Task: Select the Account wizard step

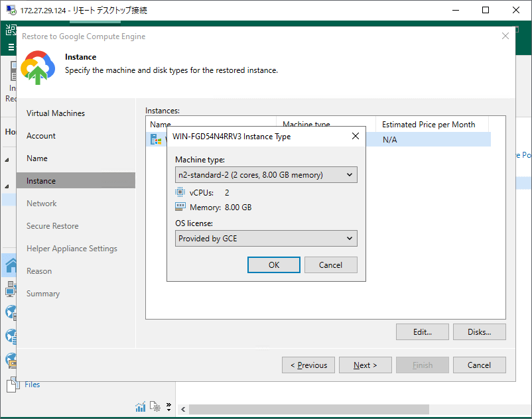Action: 41,136
